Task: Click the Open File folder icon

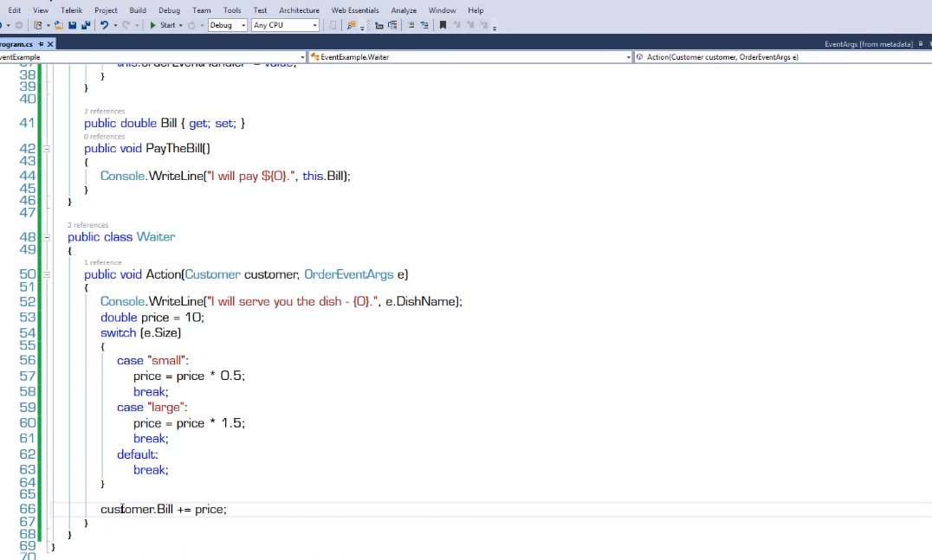Action: (58, 25)
